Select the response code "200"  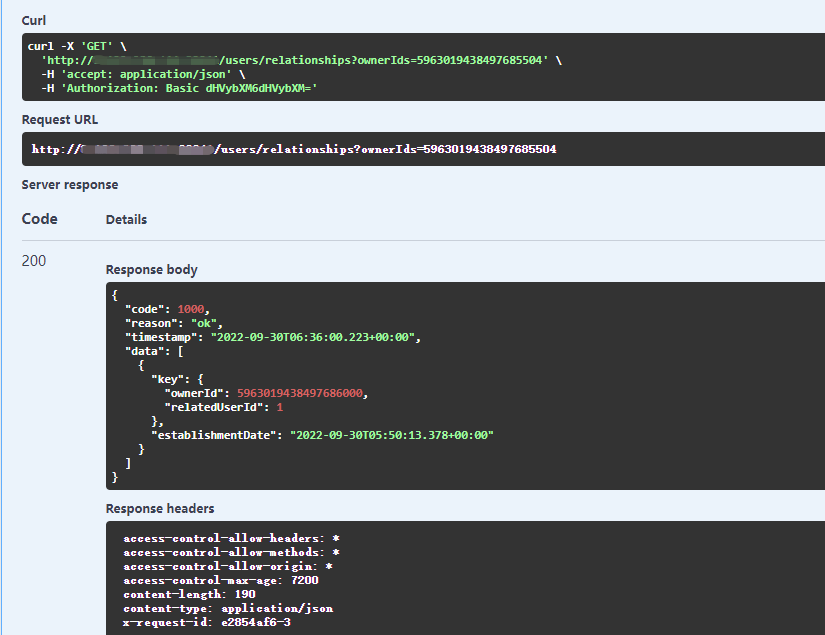33,260
